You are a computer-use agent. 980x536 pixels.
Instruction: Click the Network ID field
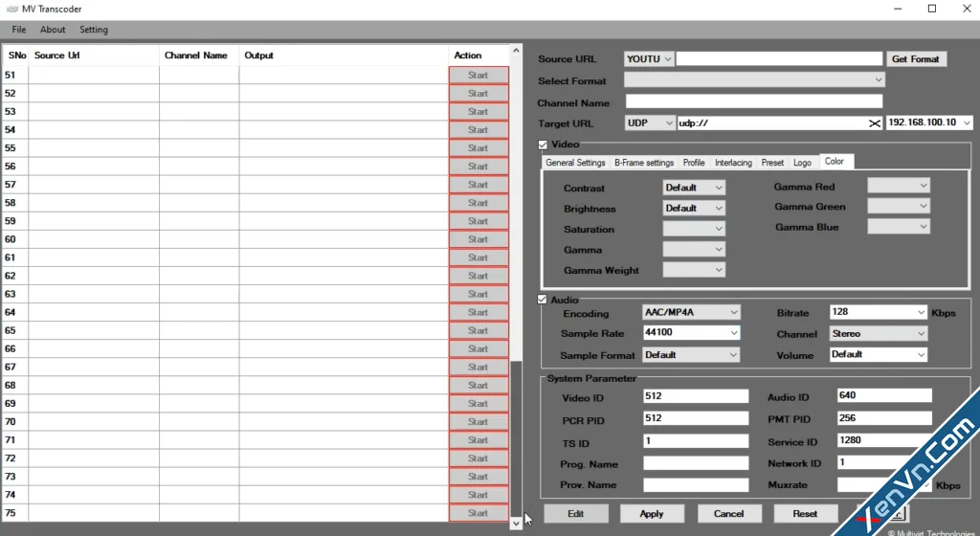click(884, 462)
